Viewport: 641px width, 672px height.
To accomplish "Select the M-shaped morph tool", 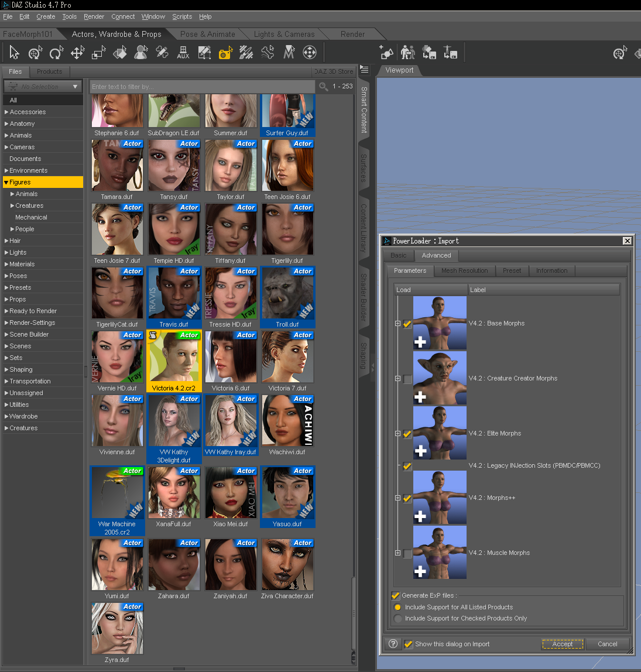I will (289, 53).
